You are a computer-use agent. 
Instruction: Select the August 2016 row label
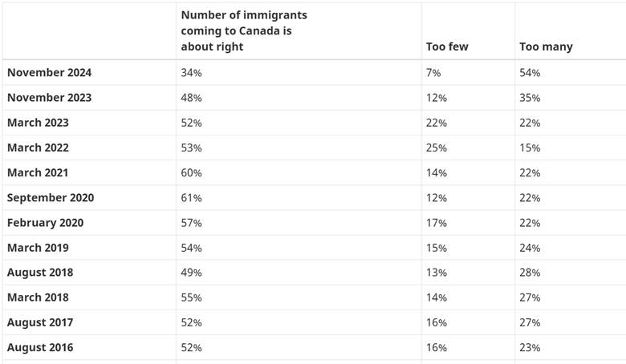pyautogui.click(x=40, y=347)
